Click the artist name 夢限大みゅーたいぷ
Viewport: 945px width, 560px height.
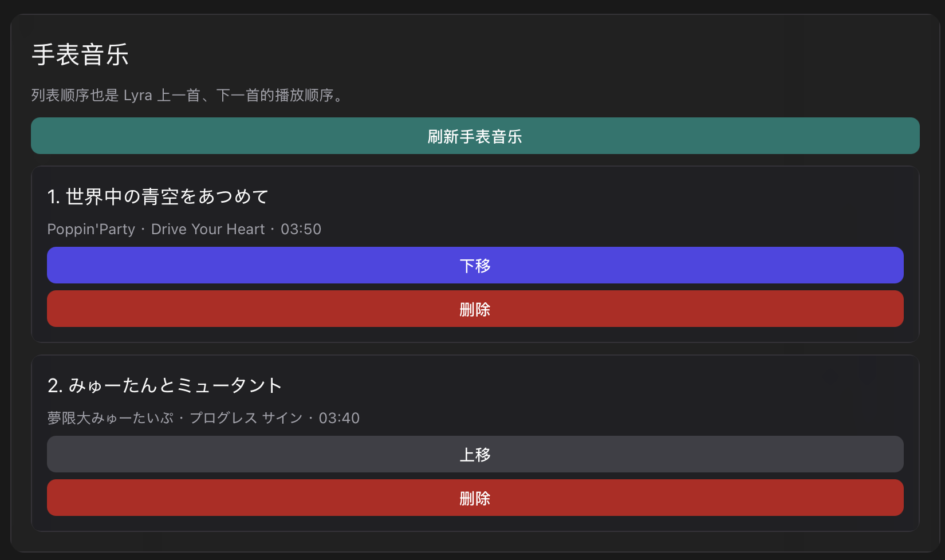tap(111, 418)
